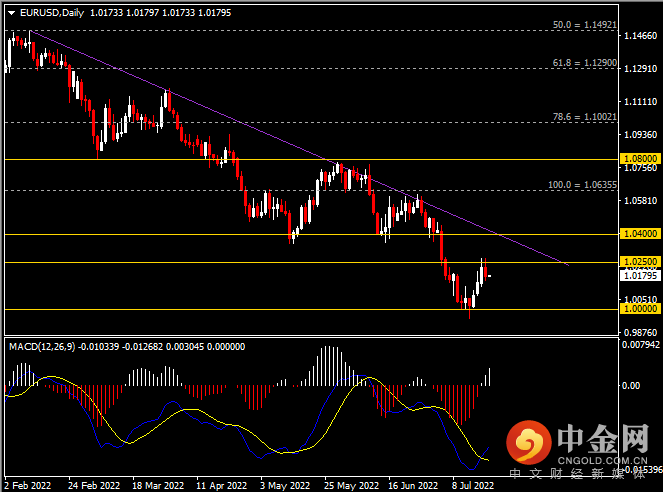This screenshot has height=492, width=663.
Task: Click the 1.02500 price level label
Action: 641,262
